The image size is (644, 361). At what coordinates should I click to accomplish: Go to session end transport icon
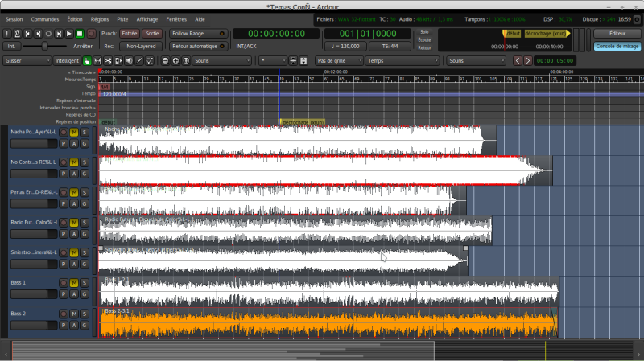tap(38, 34)
